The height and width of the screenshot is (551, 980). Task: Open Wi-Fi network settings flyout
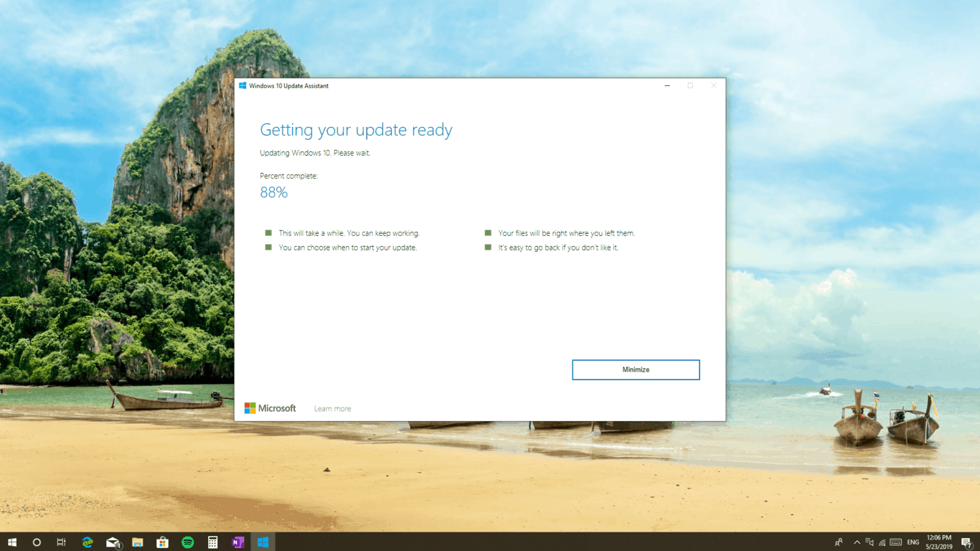point(882,542)
